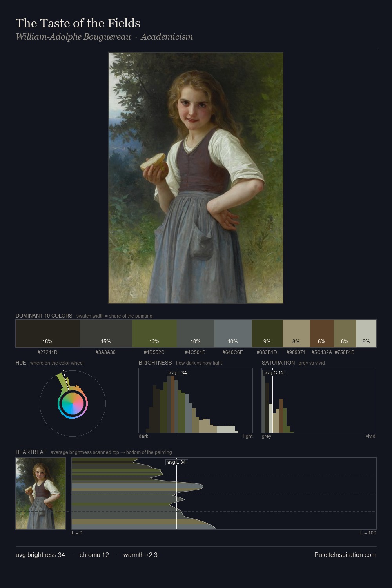Click 'avg L 34' label in Brightness histogram
The image size is (392, 588).
coord(178,373)
